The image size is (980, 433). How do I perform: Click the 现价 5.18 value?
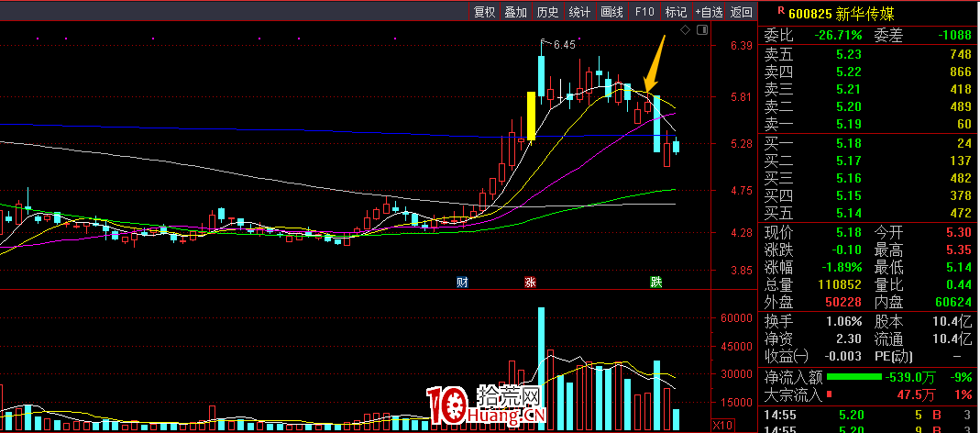(x=850, y=233)
